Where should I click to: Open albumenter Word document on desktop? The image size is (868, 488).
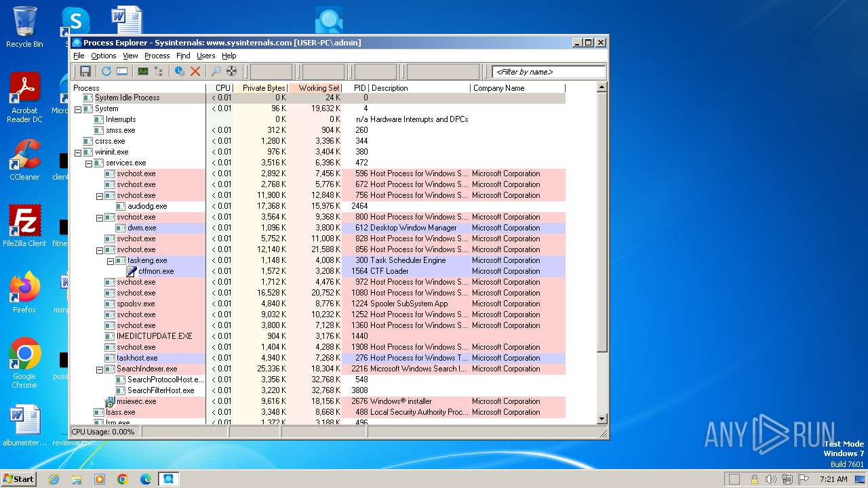coord(24,426)
